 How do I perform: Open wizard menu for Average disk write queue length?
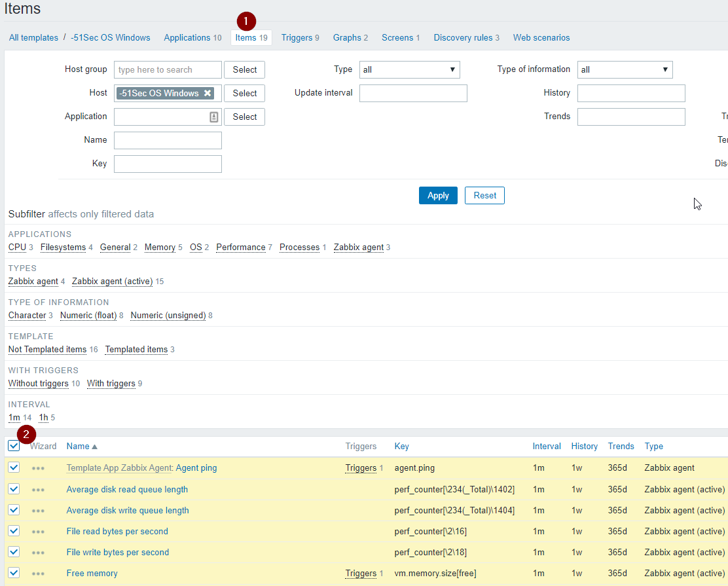(38, 510)
